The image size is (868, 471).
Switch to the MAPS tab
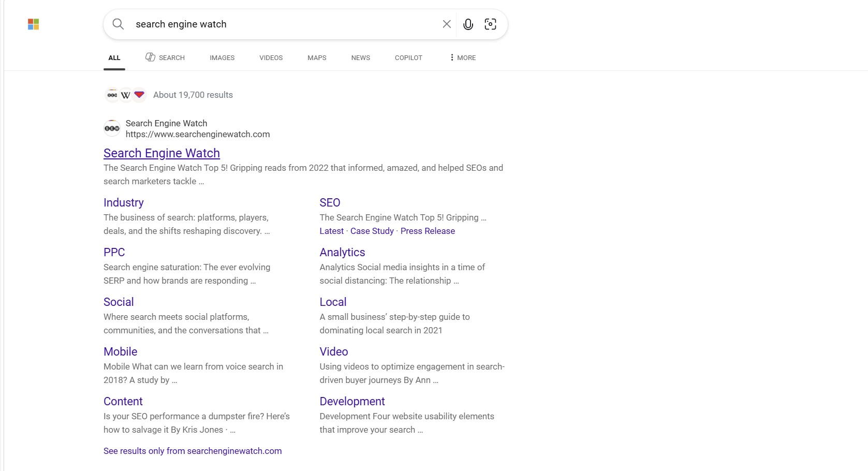317,58
